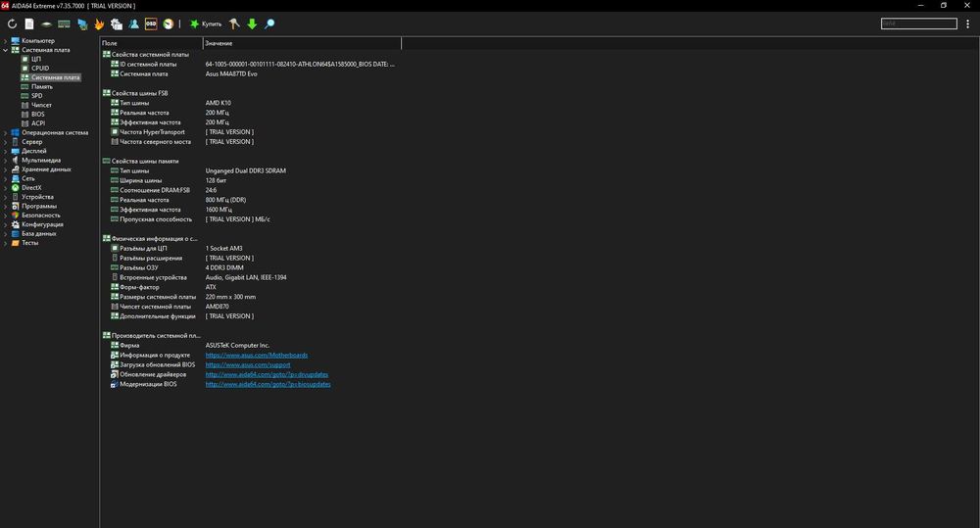Click the Refresh toolbar icon
980x528 pixels.
[x=12, y=23]
